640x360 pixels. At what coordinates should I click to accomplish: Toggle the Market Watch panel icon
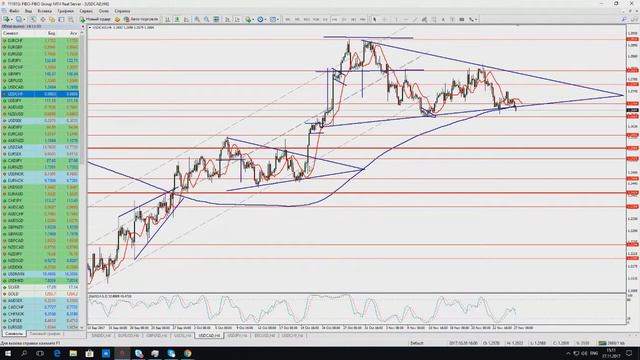pyautogui.click(x=33, y=19)
